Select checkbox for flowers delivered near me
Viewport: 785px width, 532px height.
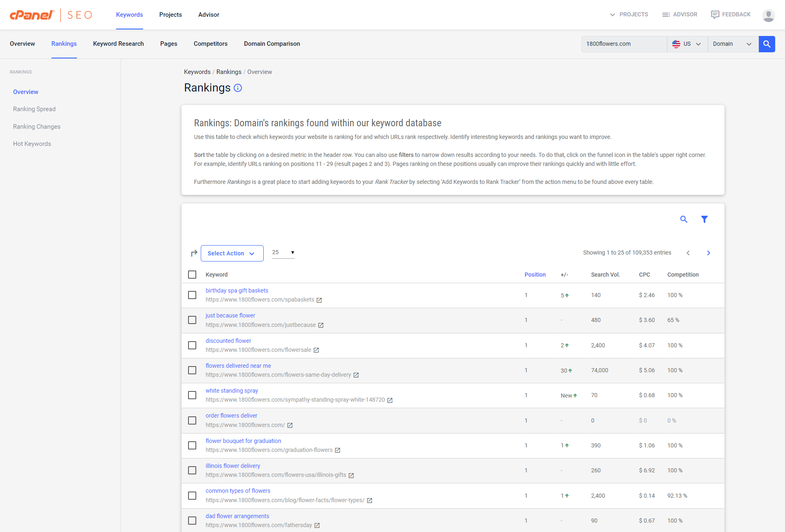[x=192, y=370]
